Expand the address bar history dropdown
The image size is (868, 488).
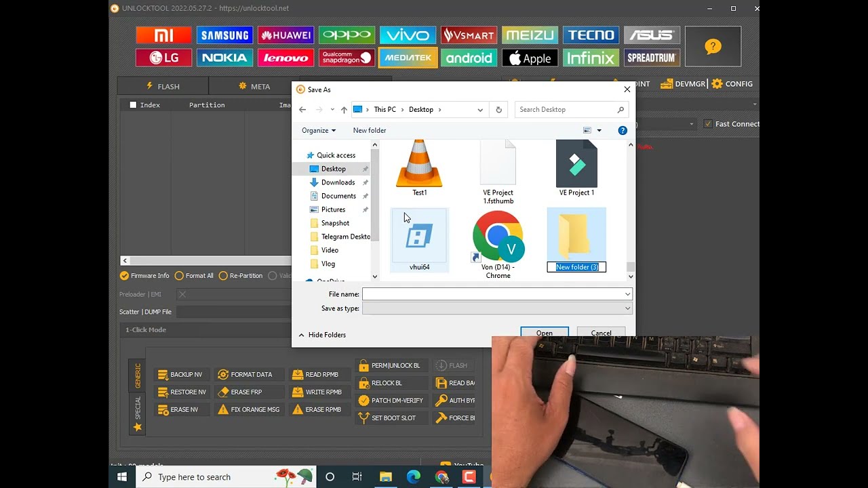pos(480,110)
